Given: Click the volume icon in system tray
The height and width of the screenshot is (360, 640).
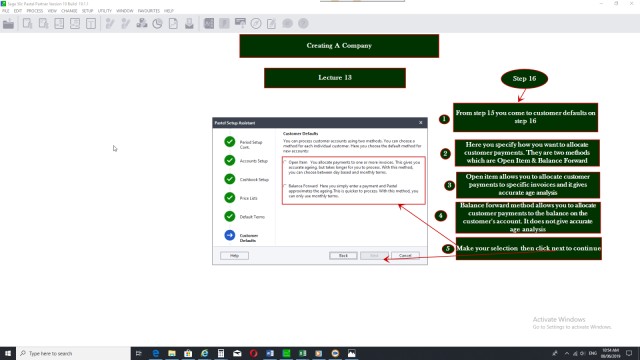Looking at the screenshot, I should 582,353.
